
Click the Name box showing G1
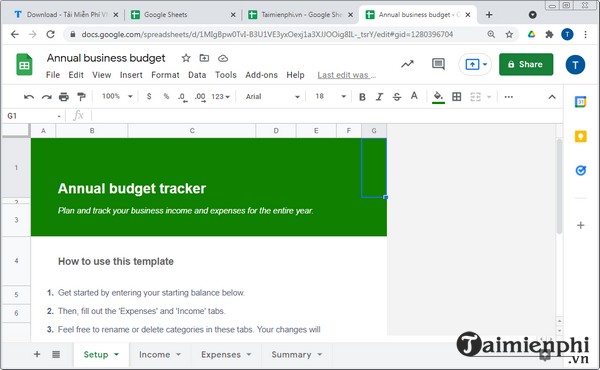pos(33,116)
